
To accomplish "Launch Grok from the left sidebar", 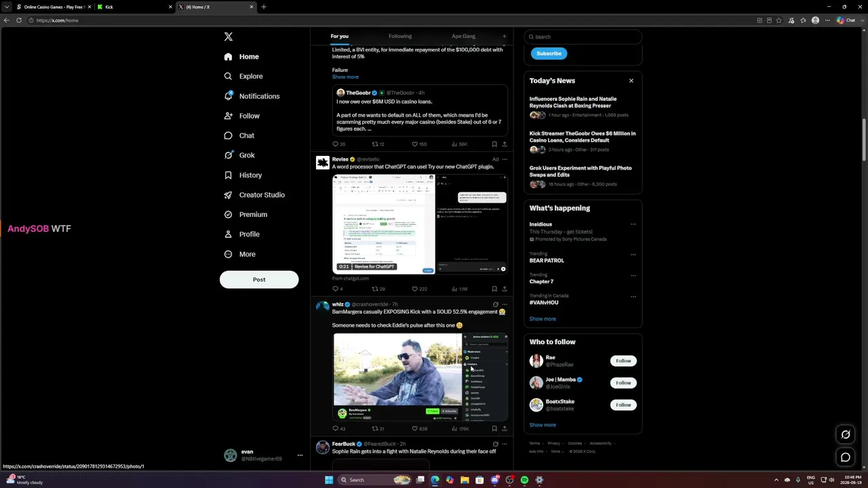I will coord(239,155).
